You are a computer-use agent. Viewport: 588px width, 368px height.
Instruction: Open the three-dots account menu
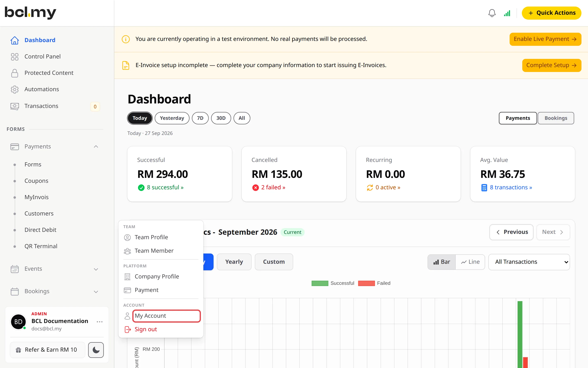[100, 322]
